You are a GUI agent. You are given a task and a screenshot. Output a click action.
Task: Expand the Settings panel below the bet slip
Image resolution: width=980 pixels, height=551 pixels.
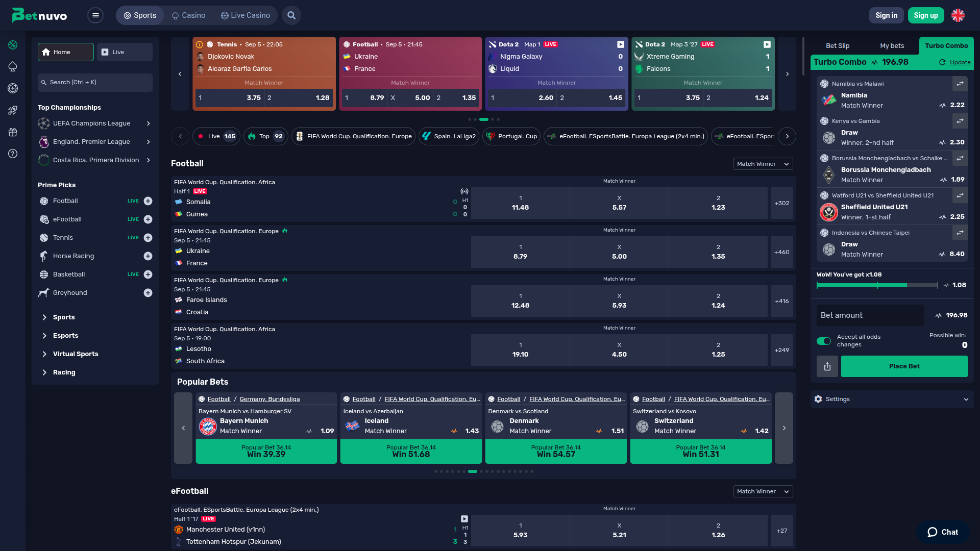891,399
